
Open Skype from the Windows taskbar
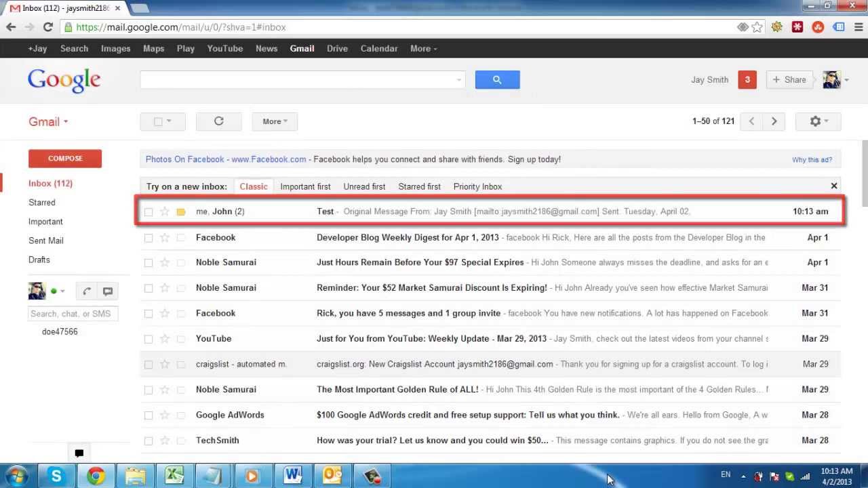point(56,476)
